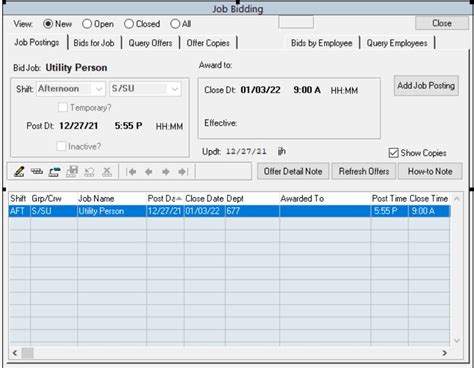The height and width of the screenshot is (368, 474).
Task: Select the Closed view radio button
Action: click(x=129, y=24)
